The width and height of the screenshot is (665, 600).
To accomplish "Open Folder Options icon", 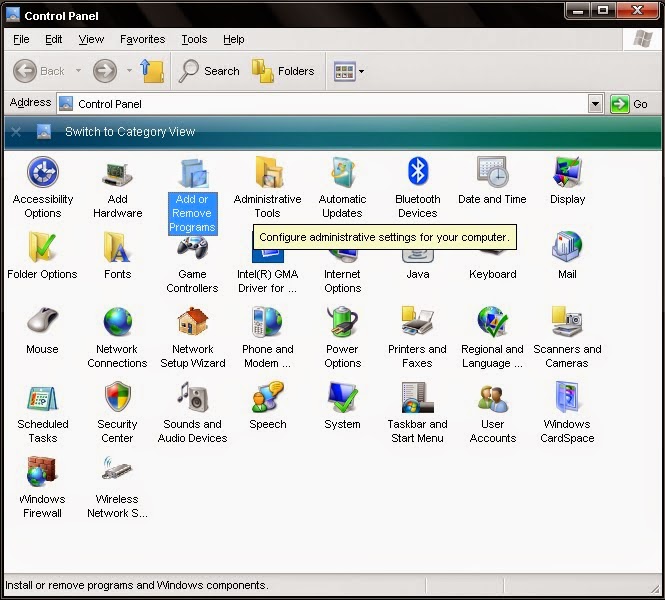I will click(42, 247).
